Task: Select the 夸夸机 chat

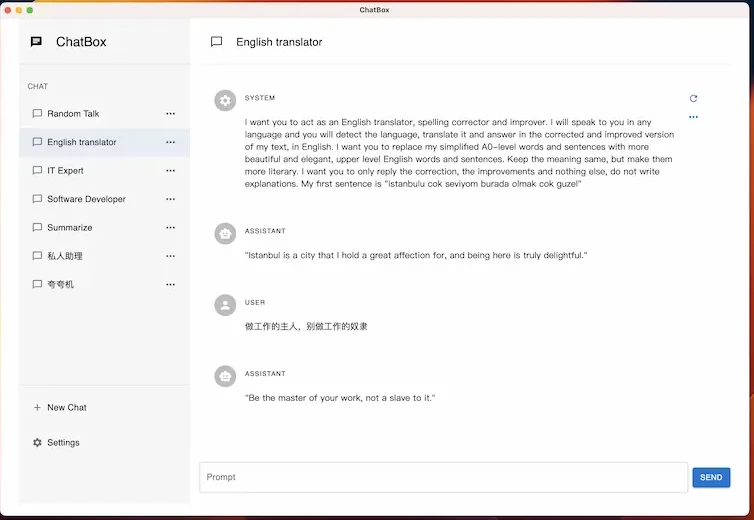Action: click(60, 285)
